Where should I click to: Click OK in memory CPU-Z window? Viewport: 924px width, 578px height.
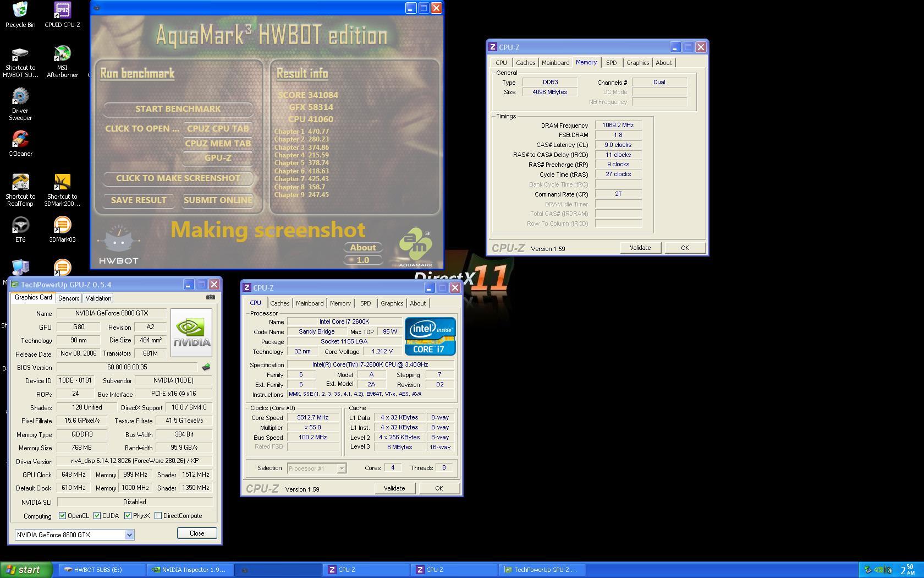[685, 248]
